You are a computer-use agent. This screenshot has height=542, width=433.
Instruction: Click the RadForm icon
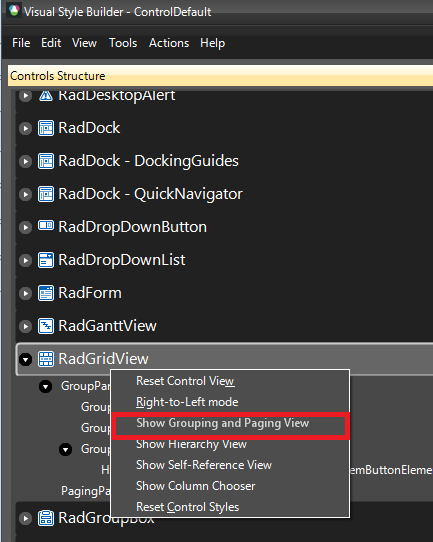(x=46, y=293)
